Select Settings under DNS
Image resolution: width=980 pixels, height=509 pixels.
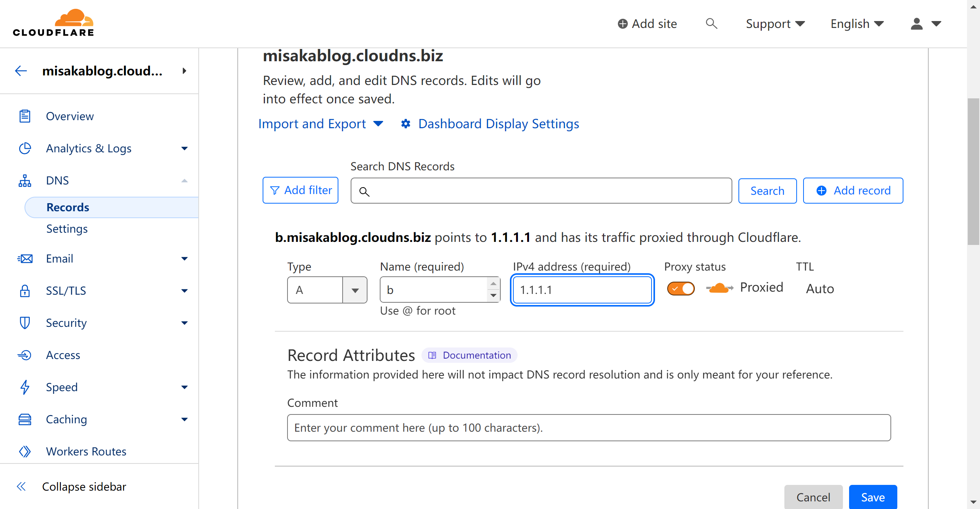tap(67, 228)
